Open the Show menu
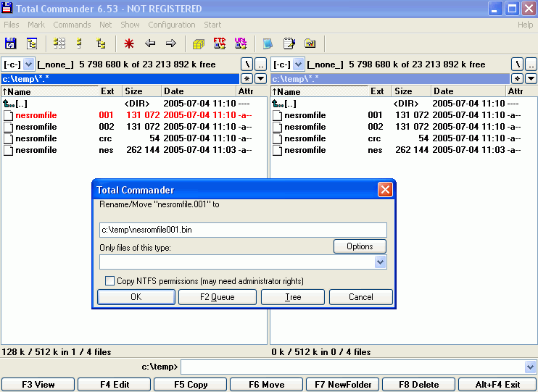Viewport: 538px width, 392px height. coord(130,25)
